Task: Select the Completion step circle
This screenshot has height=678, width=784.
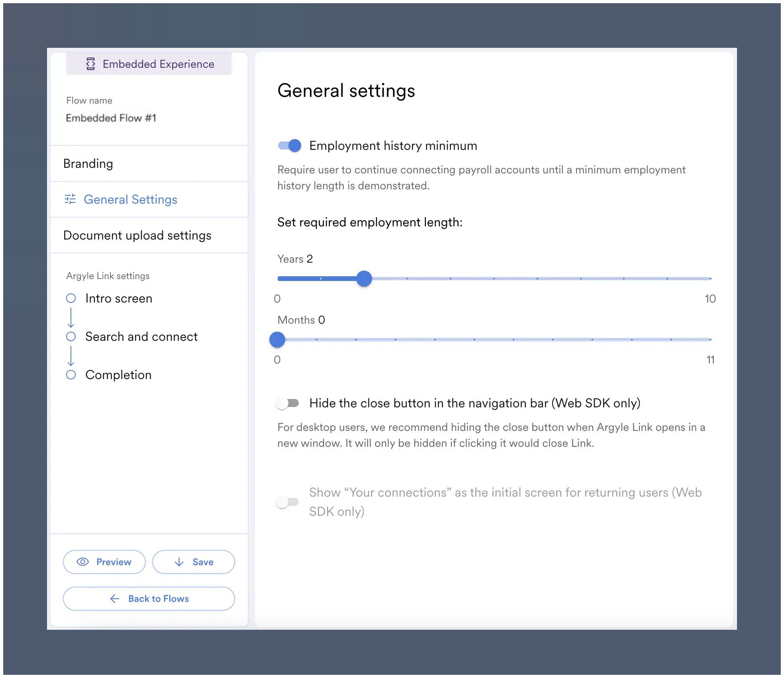Action: [71, 375]
